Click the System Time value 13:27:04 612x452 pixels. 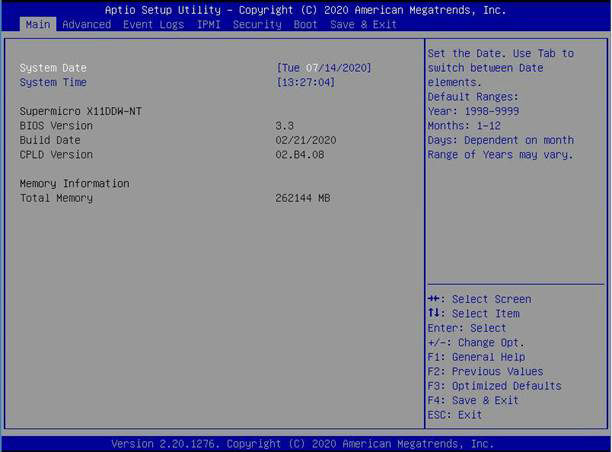tap(305, 82)
